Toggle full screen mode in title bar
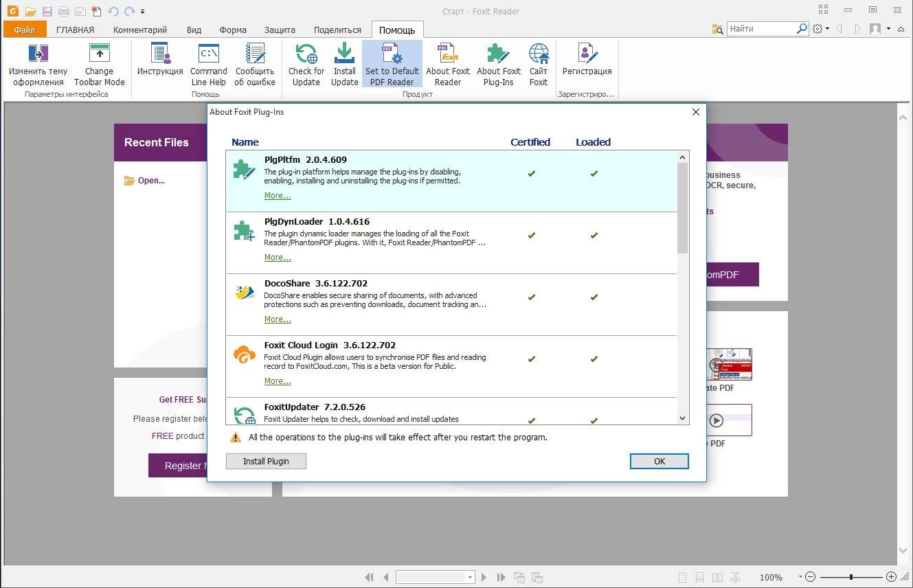 coord(823,10)
